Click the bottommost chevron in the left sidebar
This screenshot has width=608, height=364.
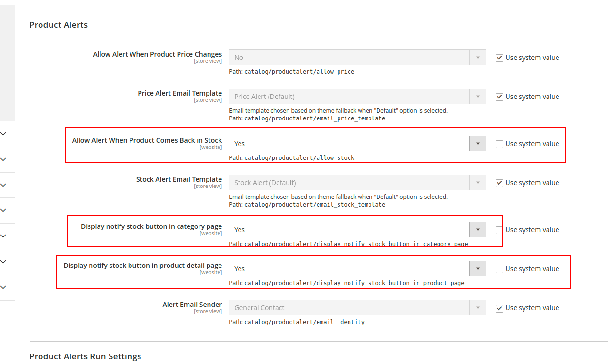pos(3,287)
